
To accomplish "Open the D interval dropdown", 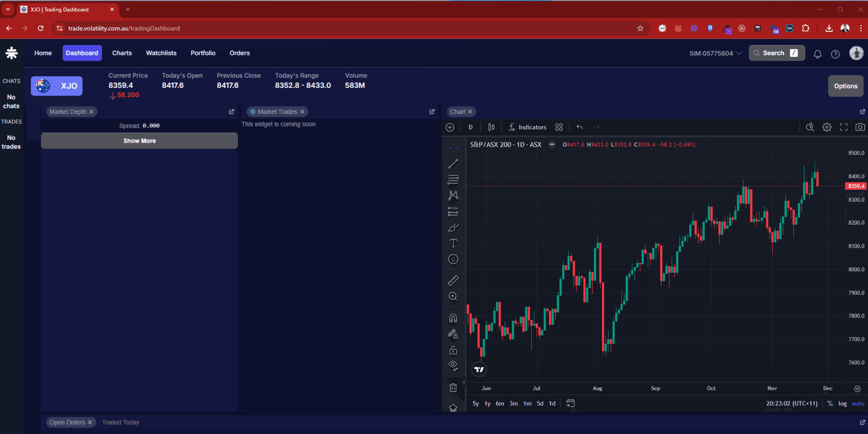I will click(470, 127).
